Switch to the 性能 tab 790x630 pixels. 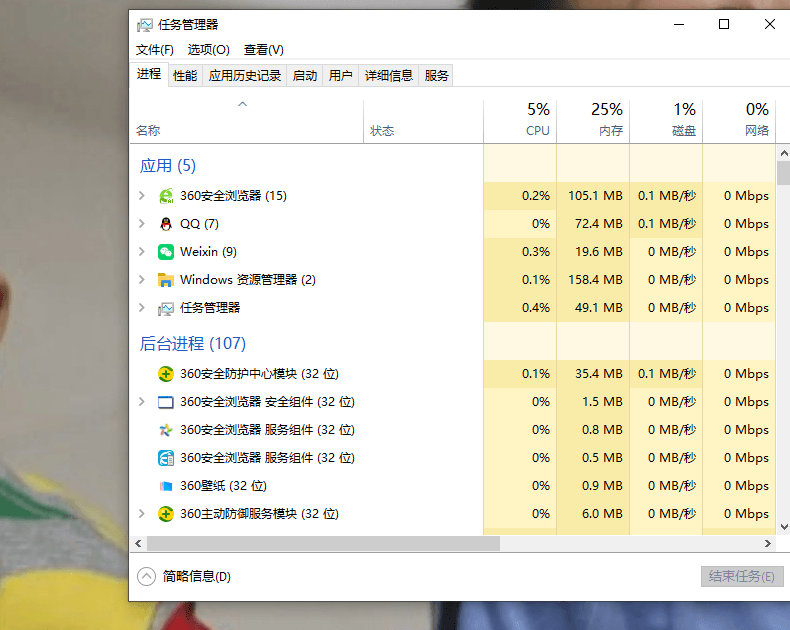pos(185,76)
